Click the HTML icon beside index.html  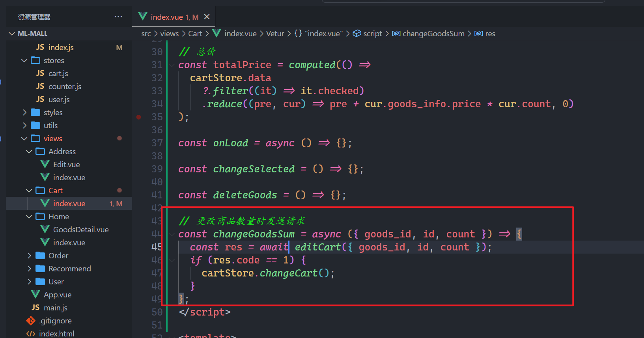pyautogui.click(x=31, y=333)
